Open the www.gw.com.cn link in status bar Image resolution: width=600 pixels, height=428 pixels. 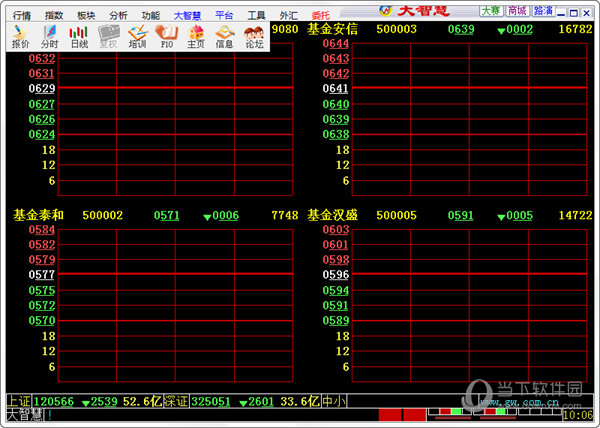point(520,402)
